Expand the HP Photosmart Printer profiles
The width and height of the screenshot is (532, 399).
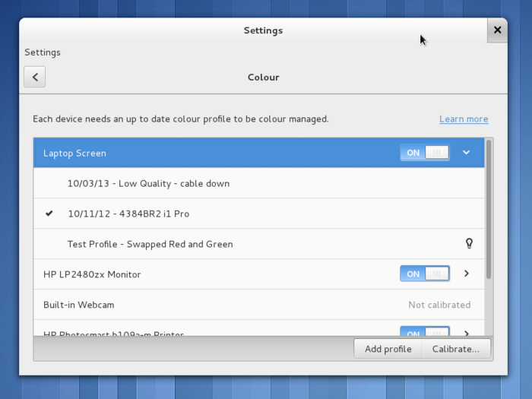(467, 333)
